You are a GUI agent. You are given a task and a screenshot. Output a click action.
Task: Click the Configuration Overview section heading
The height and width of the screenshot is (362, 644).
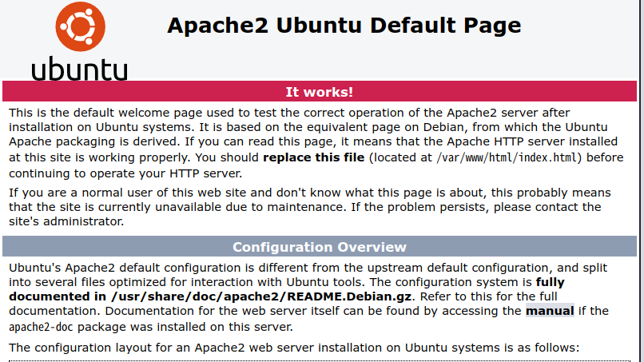click(320, 247)
